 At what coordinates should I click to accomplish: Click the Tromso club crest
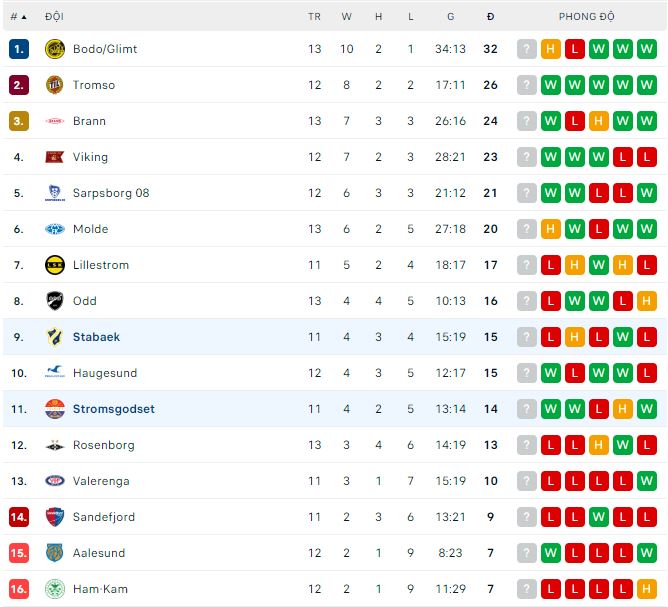click(x=54, y=85)
